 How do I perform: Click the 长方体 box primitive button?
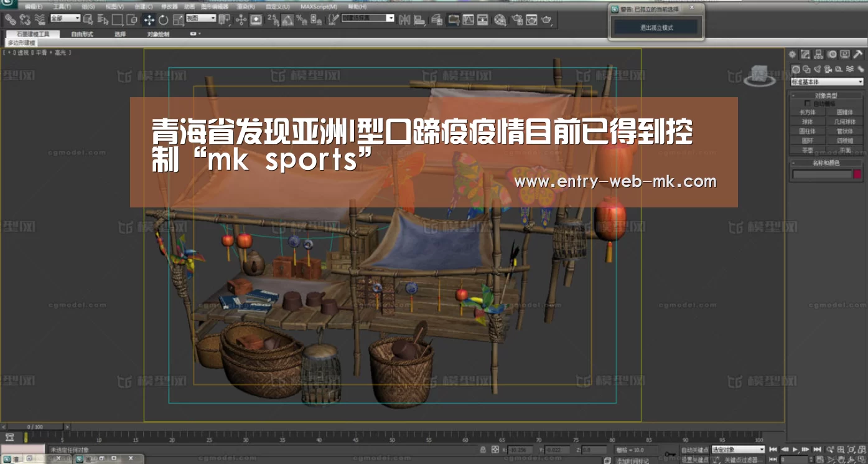pos(808,113)
